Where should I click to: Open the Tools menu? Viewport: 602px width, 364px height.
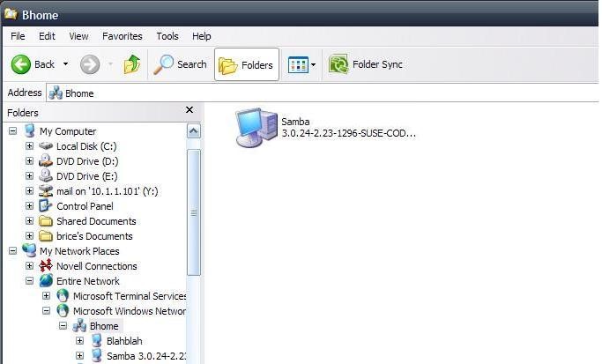pos(167,36)
